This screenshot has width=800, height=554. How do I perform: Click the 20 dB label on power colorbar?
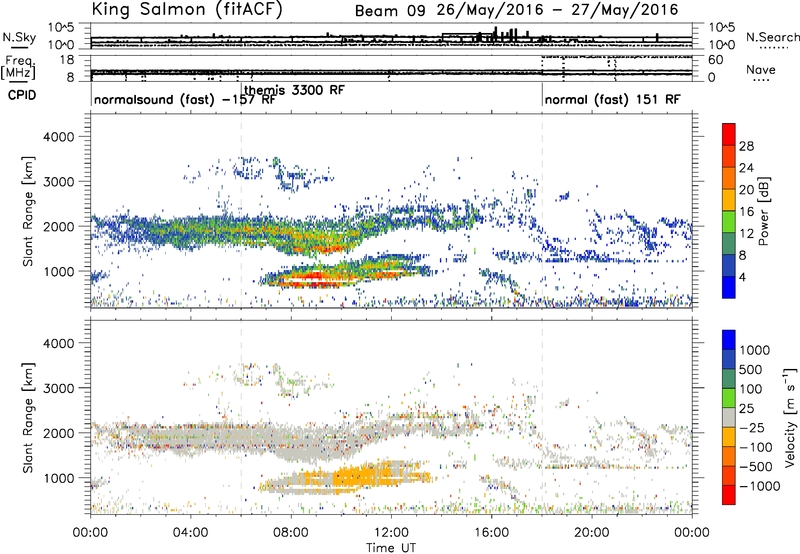tap(746, 190)
